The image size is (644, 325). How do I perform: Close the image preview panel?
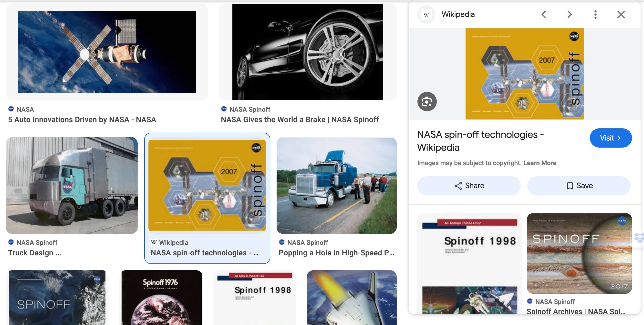tap(621, 14)
